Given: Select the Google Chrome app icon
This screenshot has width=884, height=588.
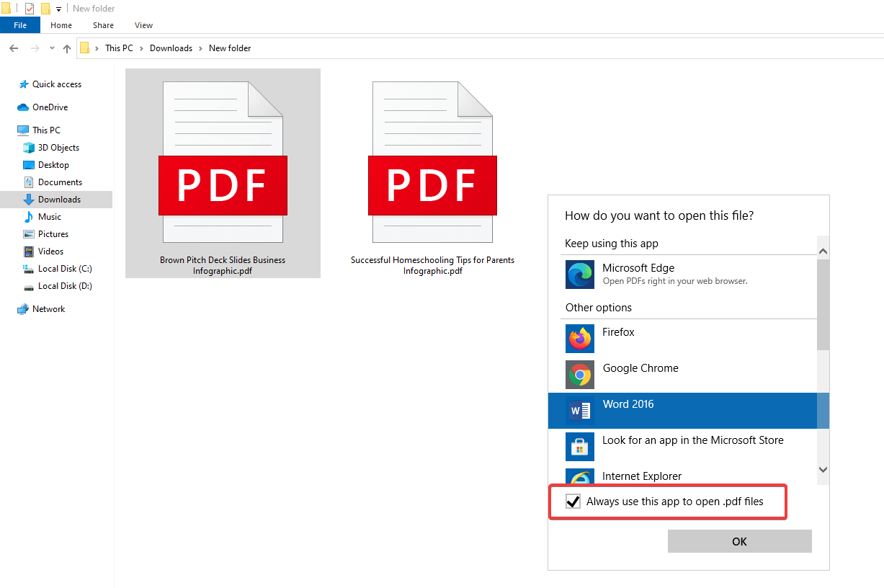Looking at the screenshot, I should [580, 375].
